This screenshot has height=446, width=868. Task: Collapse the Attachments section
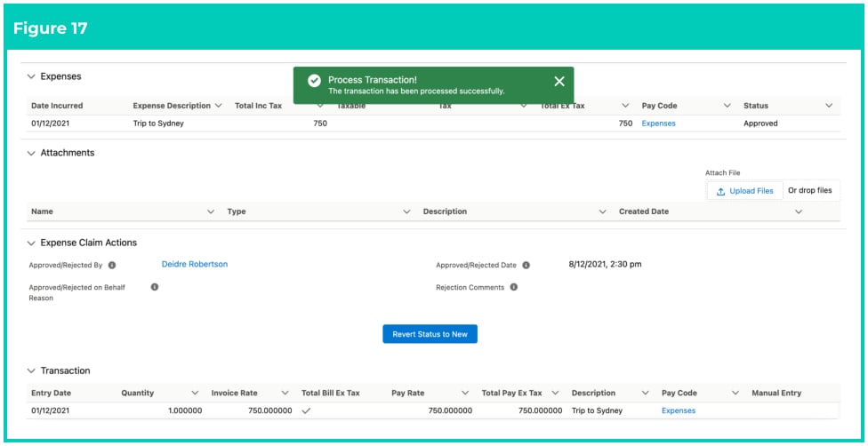click(x=31, y=154)
